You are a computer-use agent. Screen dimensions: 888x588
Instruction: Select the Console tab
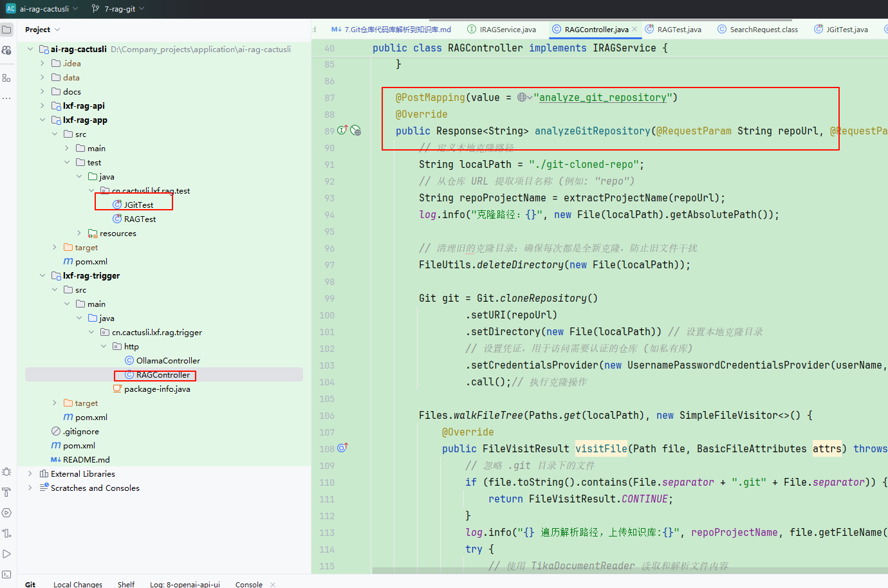click(249, 584)
